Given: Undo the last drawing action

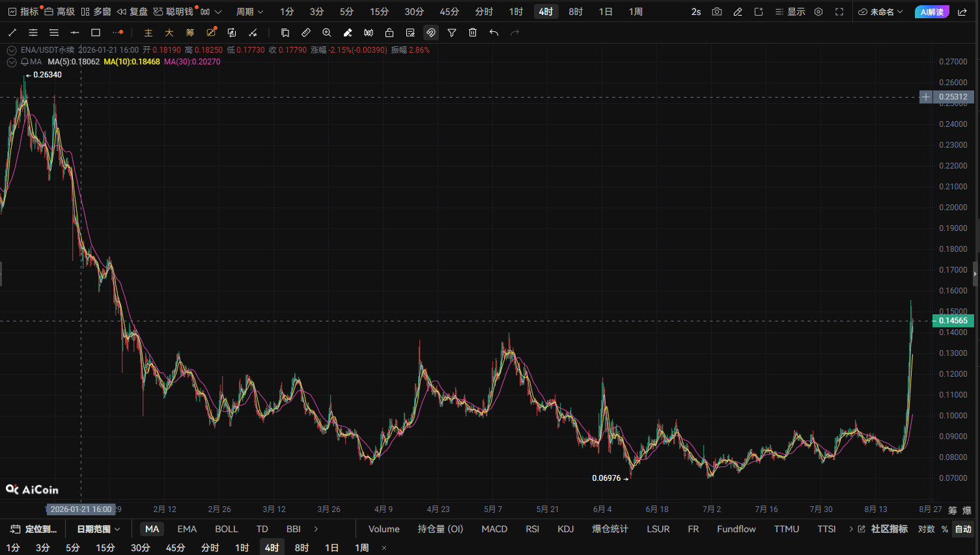Looking at the screenshot, I should pyautogui.click(x=494, y=33).
